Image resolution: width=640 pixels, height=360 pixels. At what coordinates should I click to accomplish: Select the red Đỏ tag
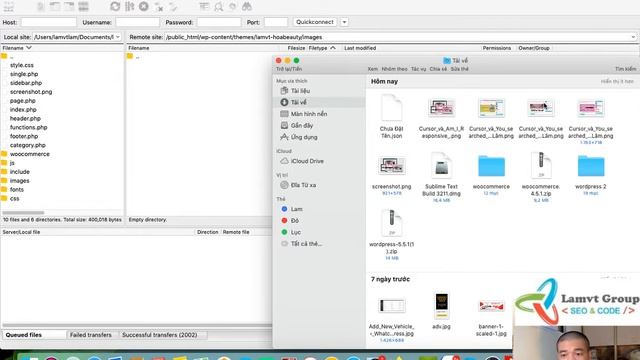[290, 220]
